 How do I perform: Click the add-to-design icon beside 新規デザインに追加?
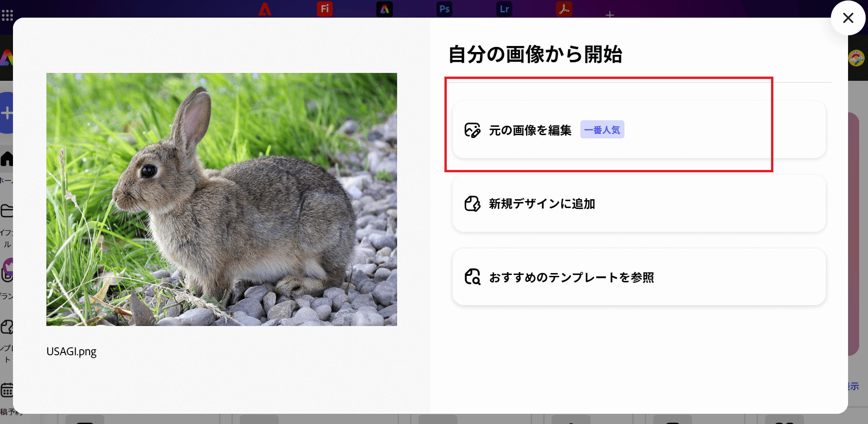click(472, 203)
